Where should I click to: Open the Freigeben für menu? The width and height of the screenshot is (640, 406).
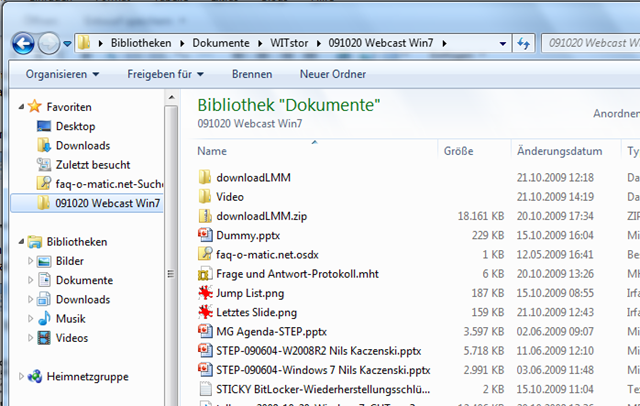tap(165, 74)
